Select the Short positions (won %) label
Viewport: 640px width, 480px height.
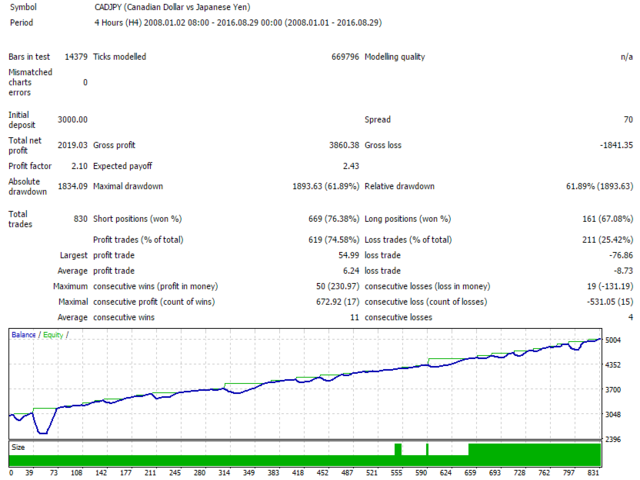(137, 219)
